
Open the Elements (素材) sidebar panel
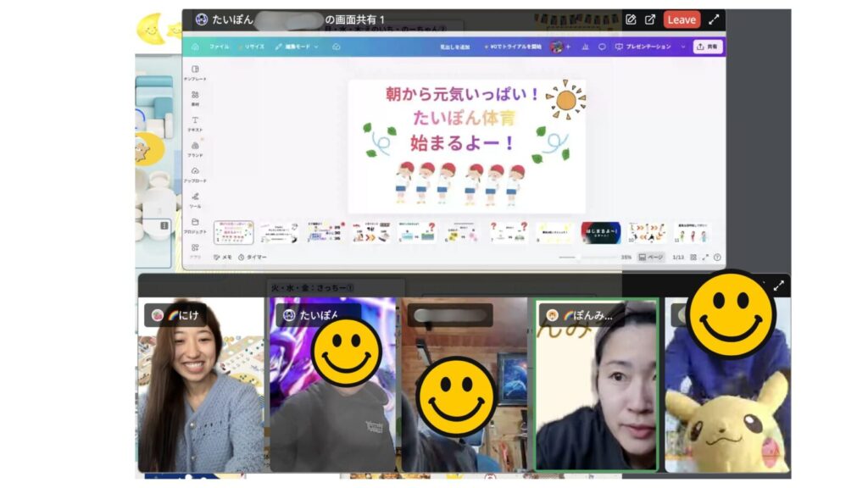tap(195, 97)
